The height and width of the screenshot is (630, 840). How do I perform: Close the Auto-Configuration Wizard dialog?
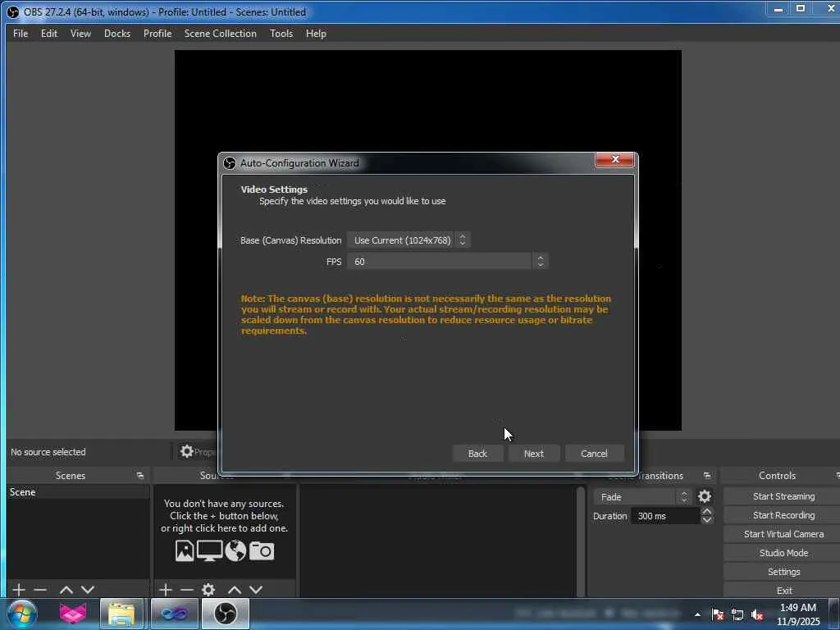(614, 160)
